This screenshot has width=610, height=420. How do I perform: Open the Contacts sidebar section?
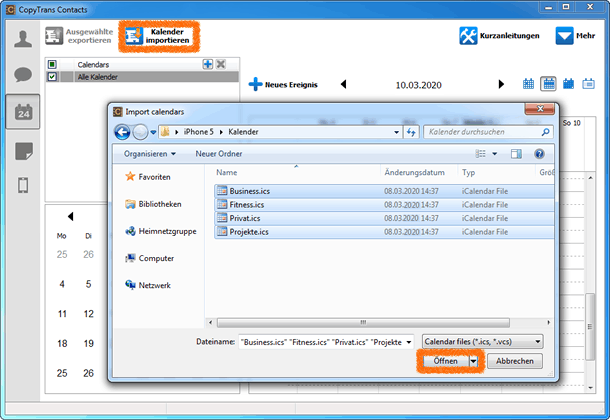point(23,39)
